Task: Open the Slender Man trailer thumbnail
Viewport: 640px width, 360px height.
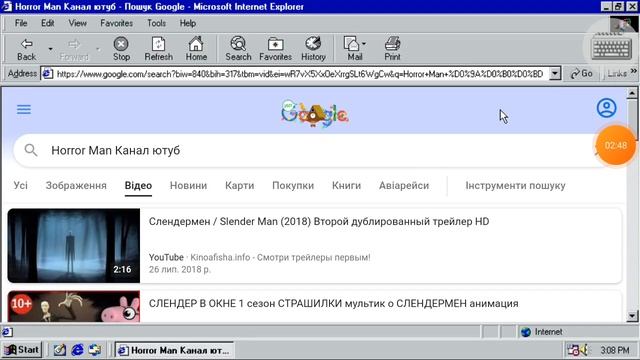Action: point(74,245)
